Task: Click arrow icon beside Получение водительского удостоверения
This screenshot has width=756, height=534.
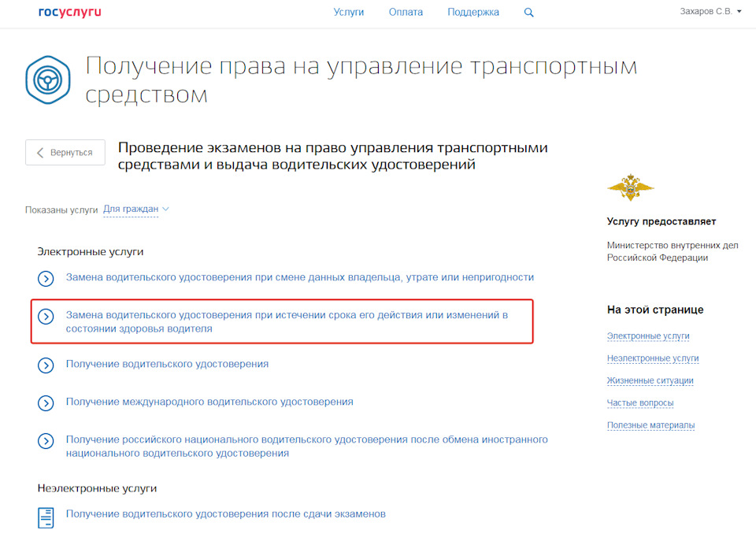Action: point(46,365)
